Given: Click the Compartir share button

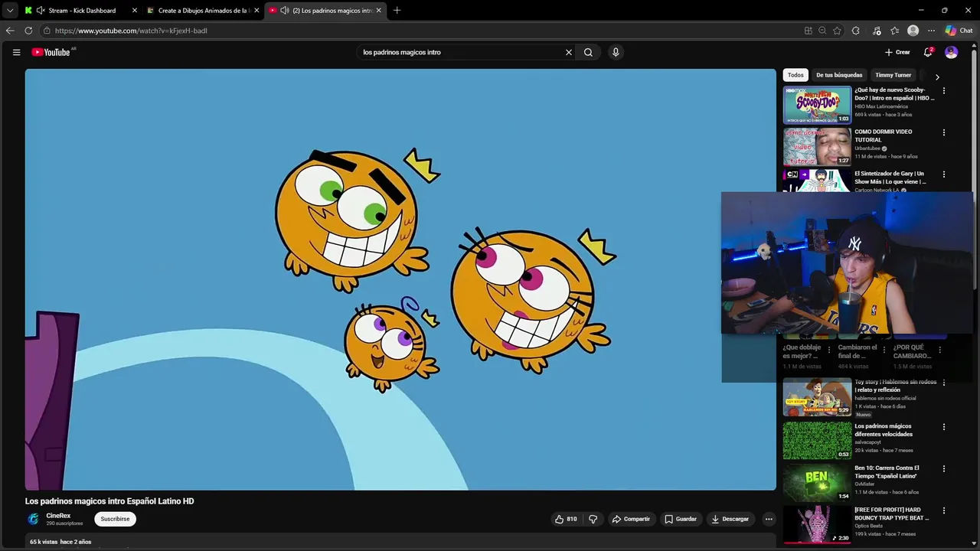Looking at the screenshot, I should [x=631, y=519].
